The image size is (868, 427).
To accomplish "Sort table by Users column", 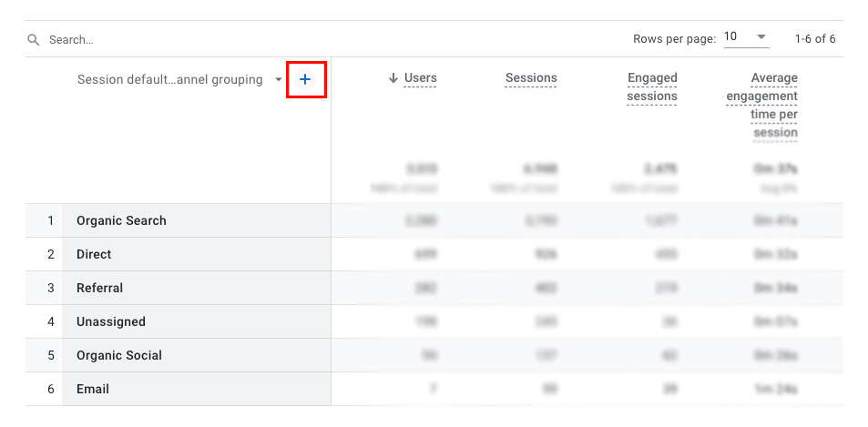I will coord(420,78).
